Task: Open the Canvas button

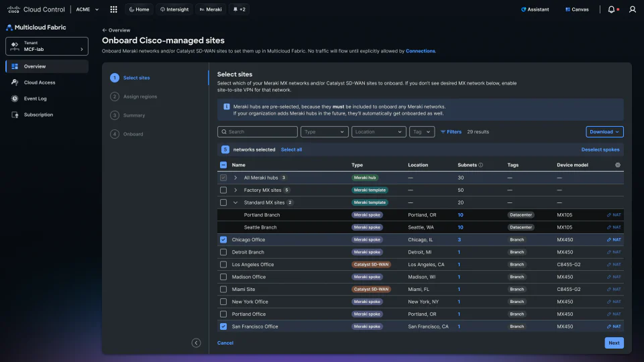Action: [577, 9]
